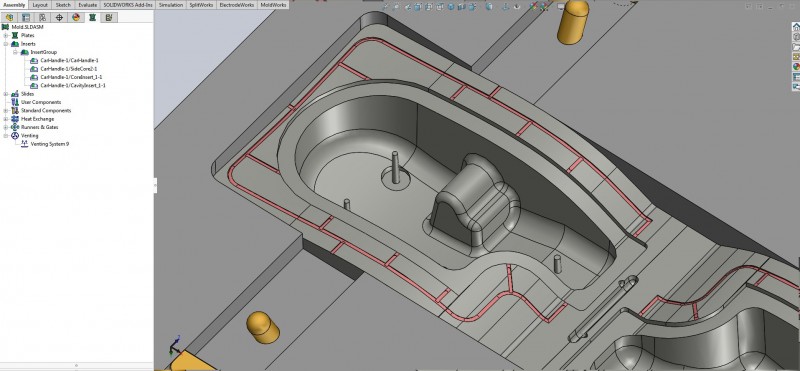Open SOLIDWORKS Resources home icon in task pane
The width and height of the screenshot is (800, 371).
pos(795,27)
